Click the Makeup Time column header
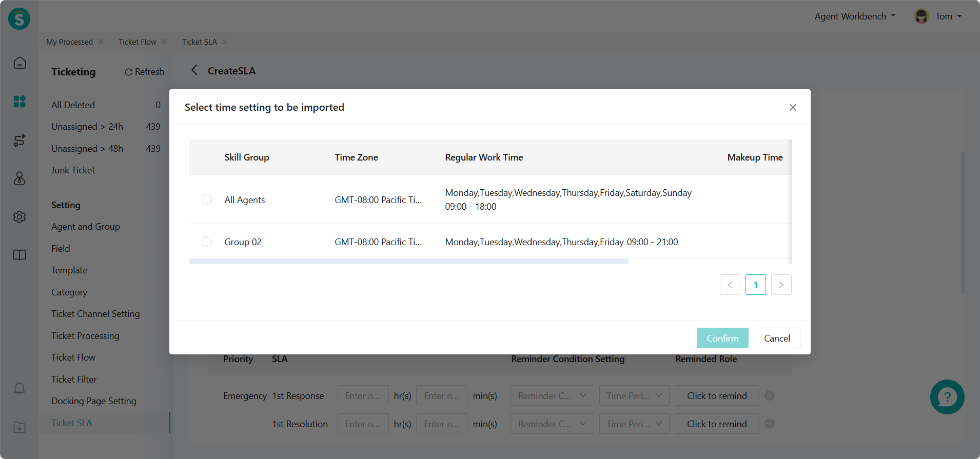Viewport: 980px width, 459px height. (755, 157)
